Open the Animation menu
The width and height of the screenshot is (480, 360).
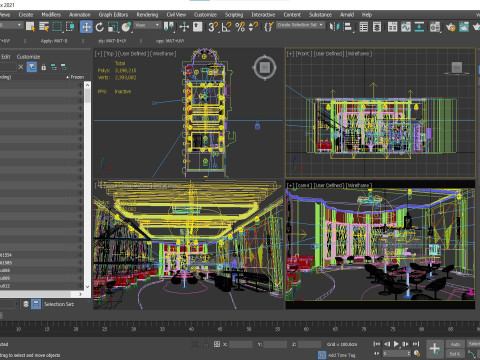(79, 15)
